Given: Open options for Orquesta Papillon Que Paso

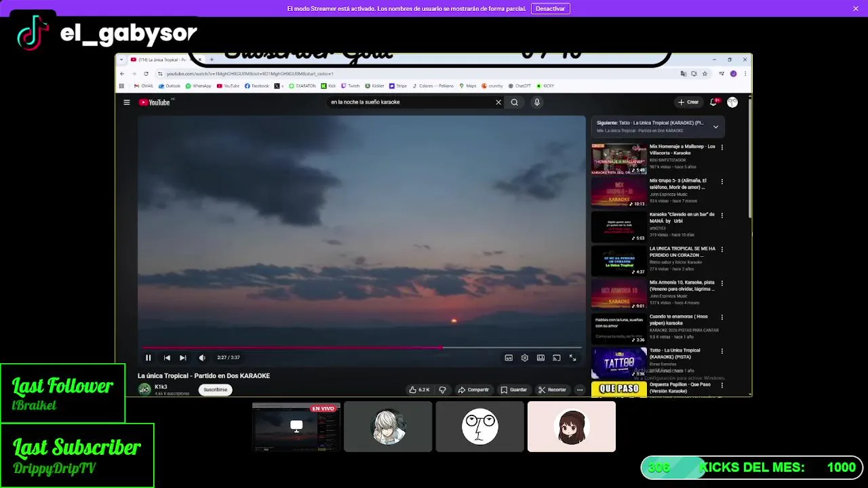Looking at the screenshot, I should tap(722, 385).
